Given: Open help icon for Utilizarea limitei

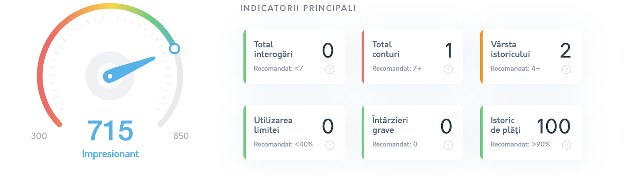Looking at the screenshot, I should click(x=330, y=145).
